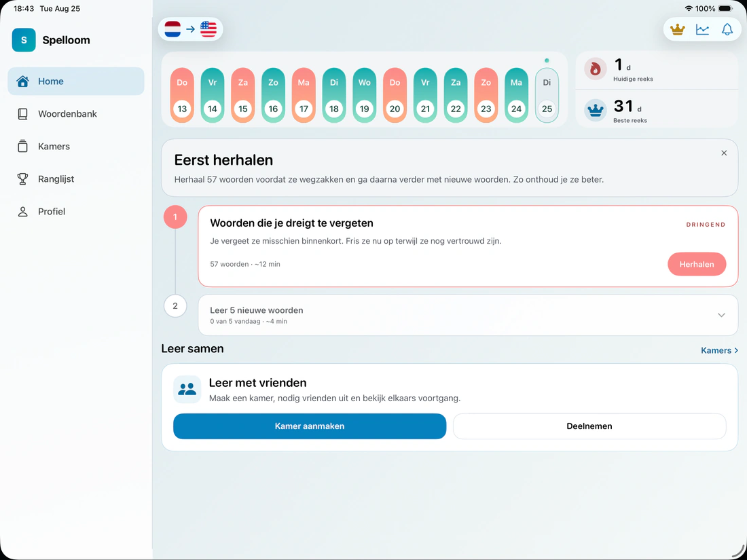Click the United States flag icon
Image resolution: width=747 pixels, height=560 pixels.
tap(208, 29)
